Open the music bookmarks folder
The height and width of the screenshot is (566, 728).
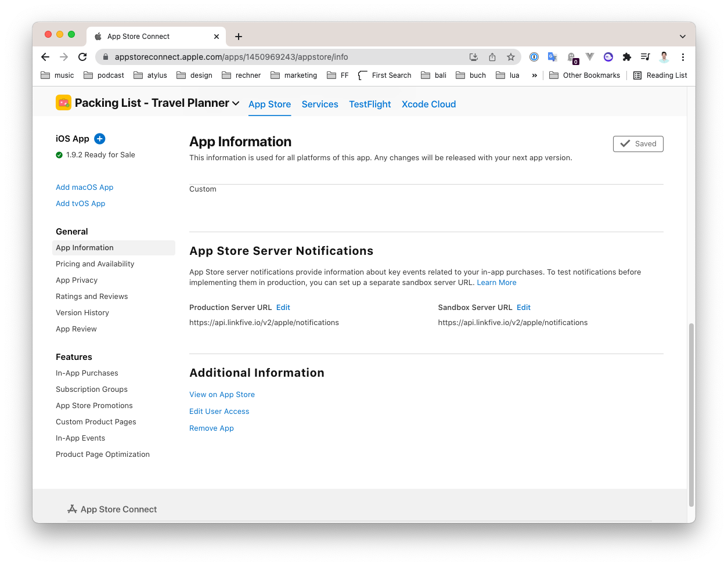(x=57, y=75)
